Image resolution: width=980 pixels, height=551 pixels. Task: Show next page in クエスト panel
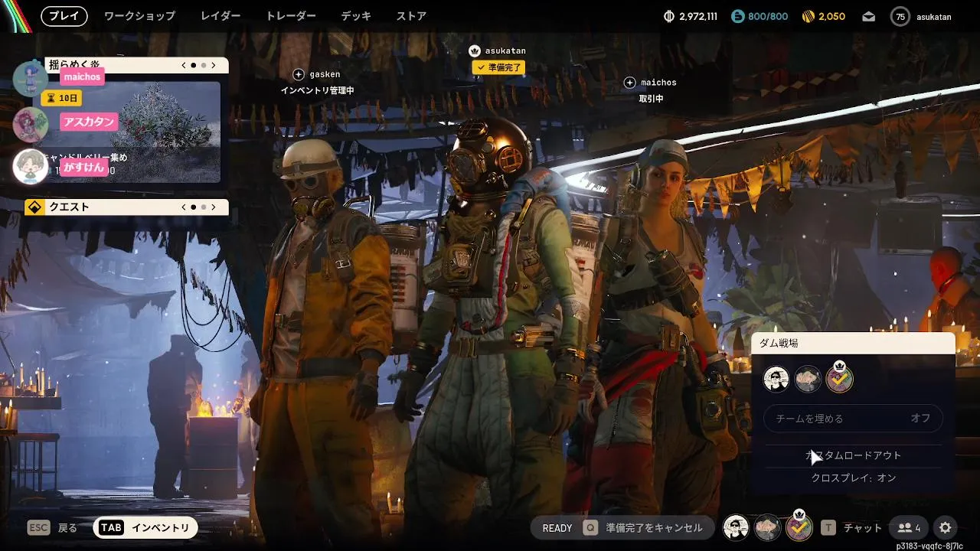(x=214, y=207)
